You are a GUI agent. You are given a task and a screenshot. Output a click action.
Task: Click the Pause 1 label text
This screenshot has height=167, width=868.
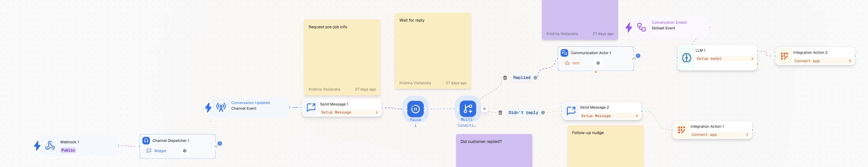click(x=416, y=122)
